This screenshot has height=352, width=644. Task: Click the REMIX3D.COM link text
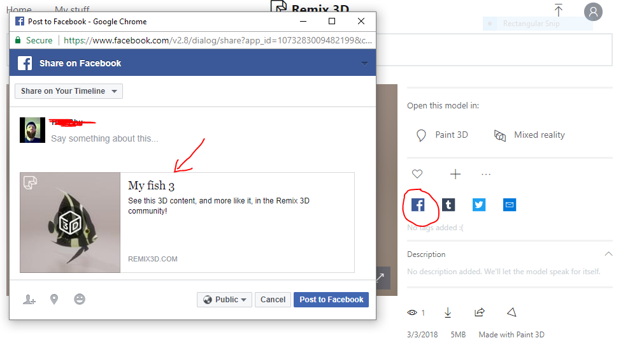153,259
